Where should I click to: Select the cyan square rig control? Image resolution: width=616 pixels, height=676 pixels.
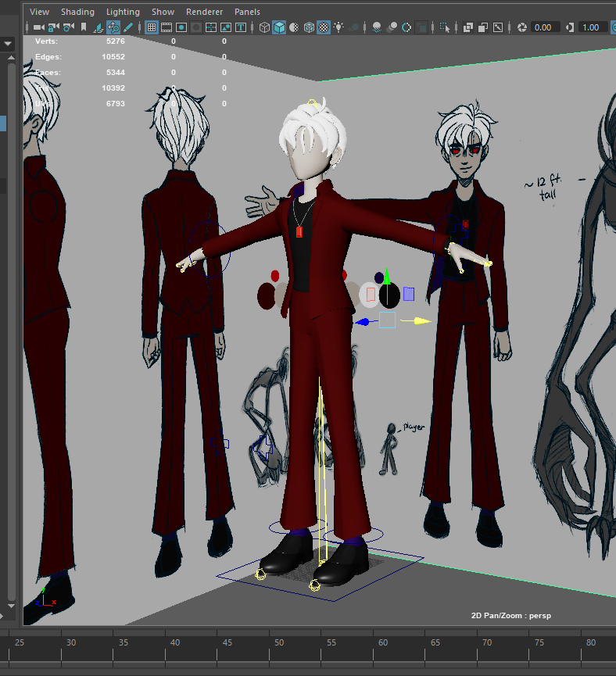pos(387,320)
